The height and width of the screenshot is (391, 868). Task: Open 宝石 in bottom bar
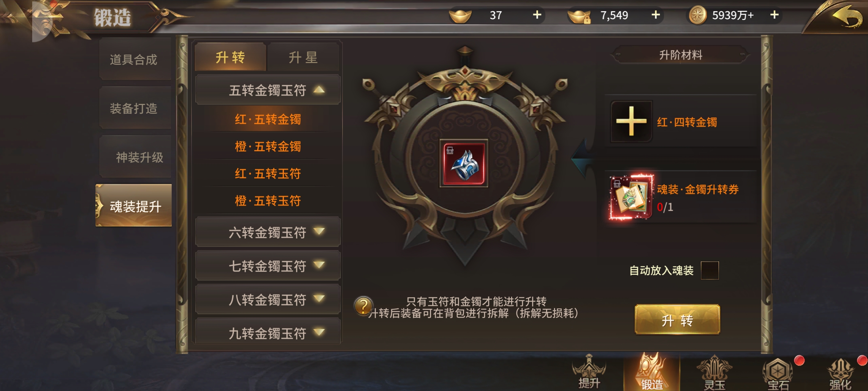(x=778, y=374)
